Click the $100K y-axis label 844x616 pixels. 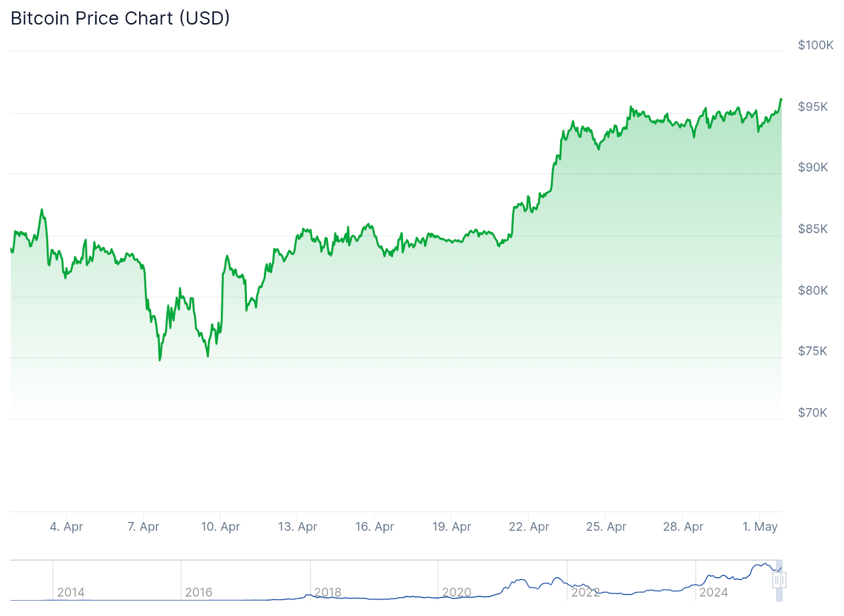coord(816,45)
